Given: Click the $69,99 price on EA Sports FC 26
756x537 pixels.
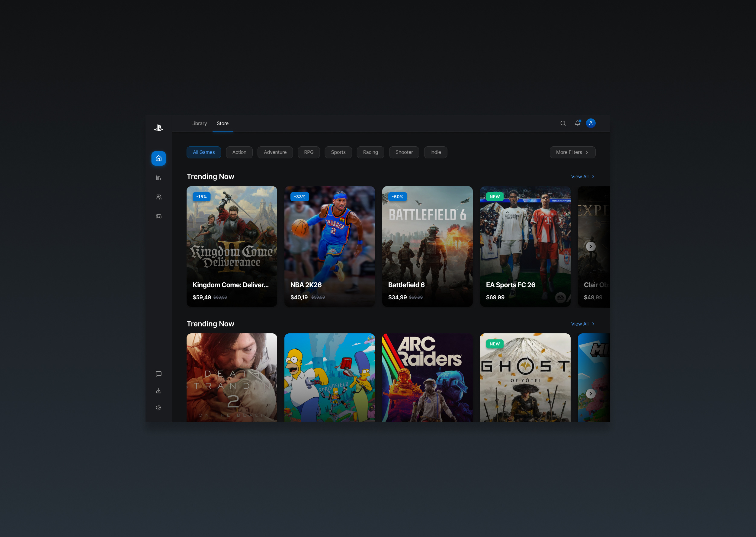Looking at the screenshot, I should (495, 297).
